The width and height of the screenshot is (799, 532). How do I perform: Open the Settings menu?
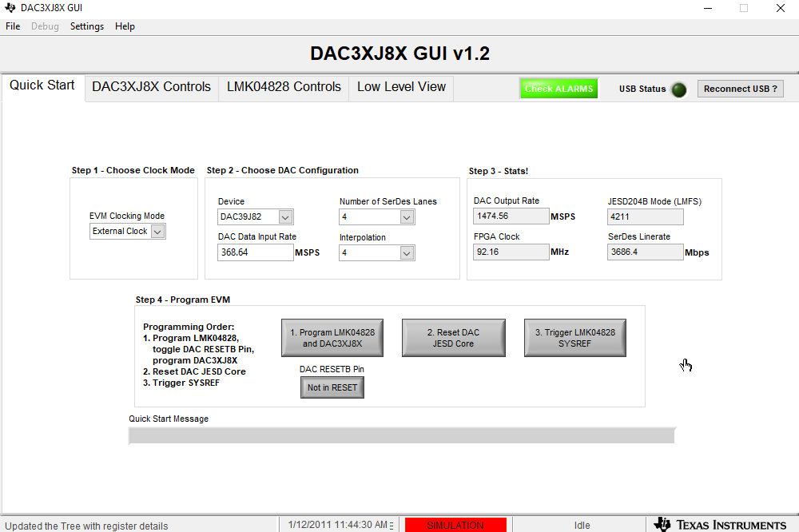87,26
